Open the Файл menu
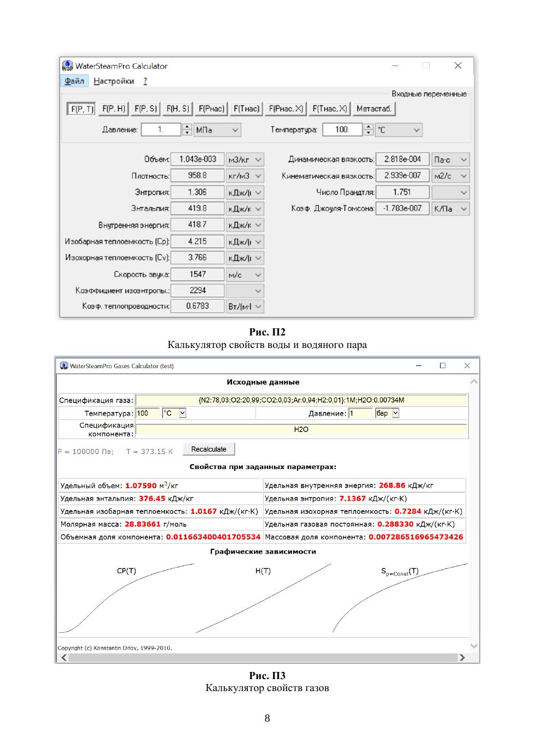The height and width of the screenshot is (756, 535). 74,81
